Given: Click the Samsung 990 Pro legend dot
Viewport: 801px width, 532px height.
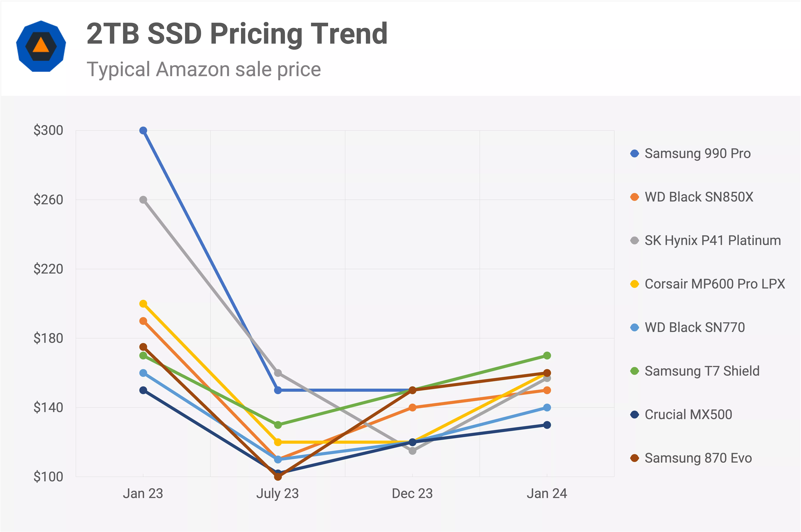Looking at the screenshot, I should (634, 153).
